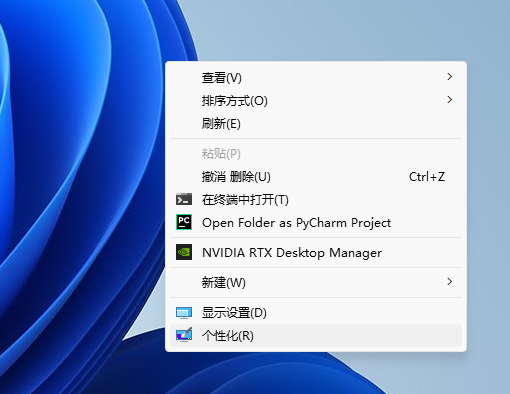The width and height of the screenshot is (510, 394).
Task: Click the monitor icon beside 显示设置
Action: tap(184, 313)
